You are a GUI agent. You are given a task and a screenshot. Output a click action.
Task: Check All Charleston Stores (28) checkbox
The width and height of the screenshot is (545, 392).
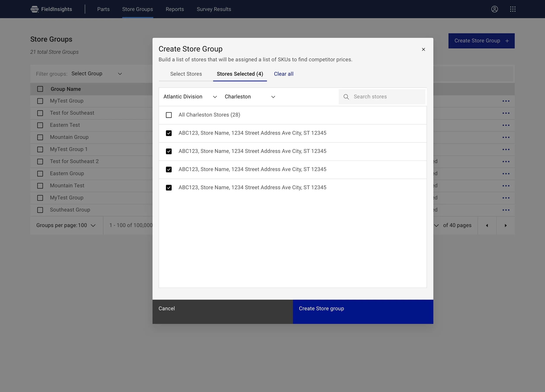pos(169,115)
